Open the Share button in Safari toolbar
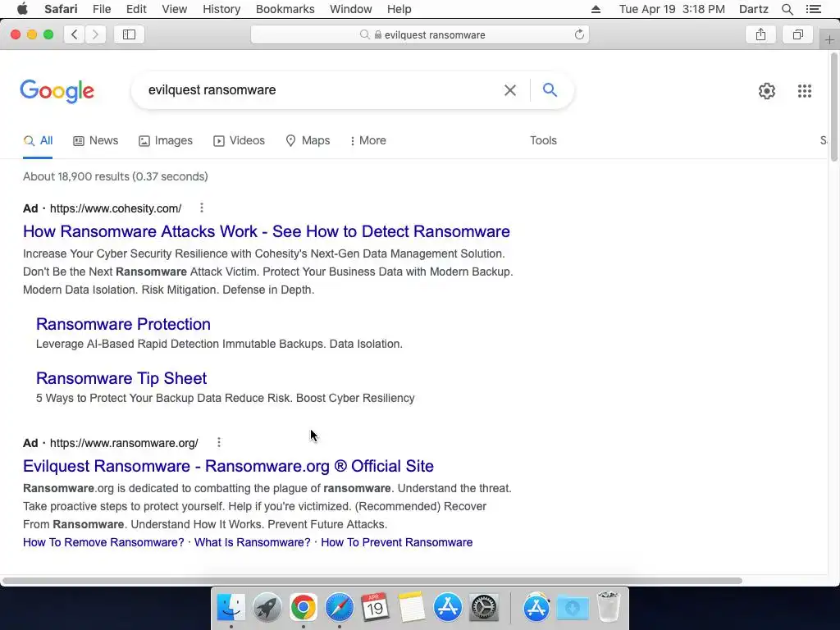The width and height of the screenshot is (840, 630). [760, 34]
